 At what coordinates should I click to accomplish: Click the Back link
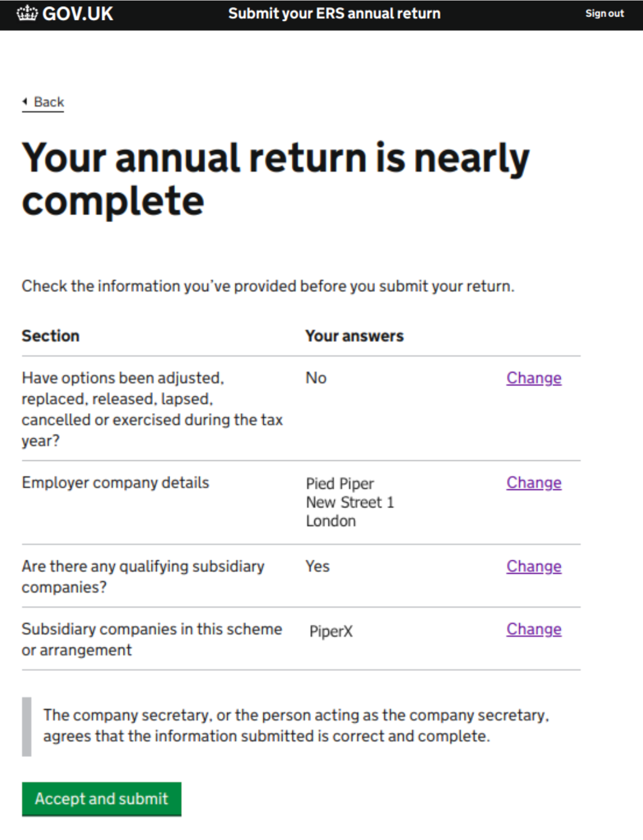click(x=47, y=101)
